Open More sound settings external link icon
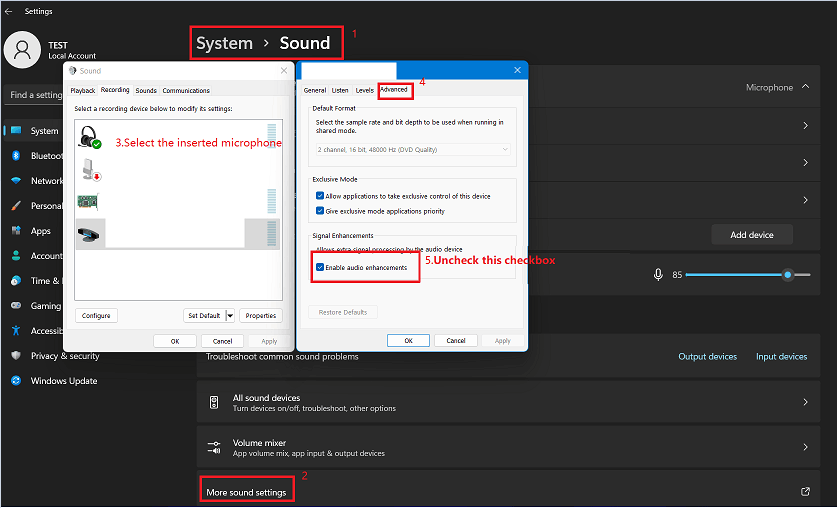This screenshot has width=837, height=508. point(806,491)
